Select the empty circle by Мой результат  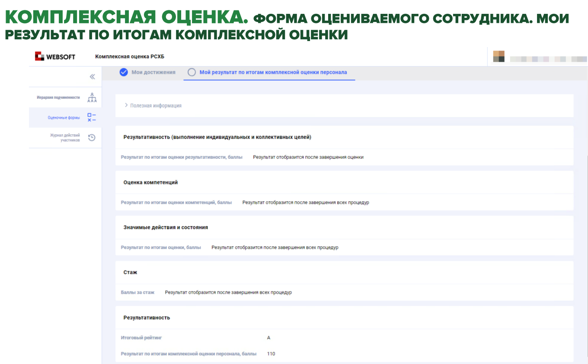(192, 73)
